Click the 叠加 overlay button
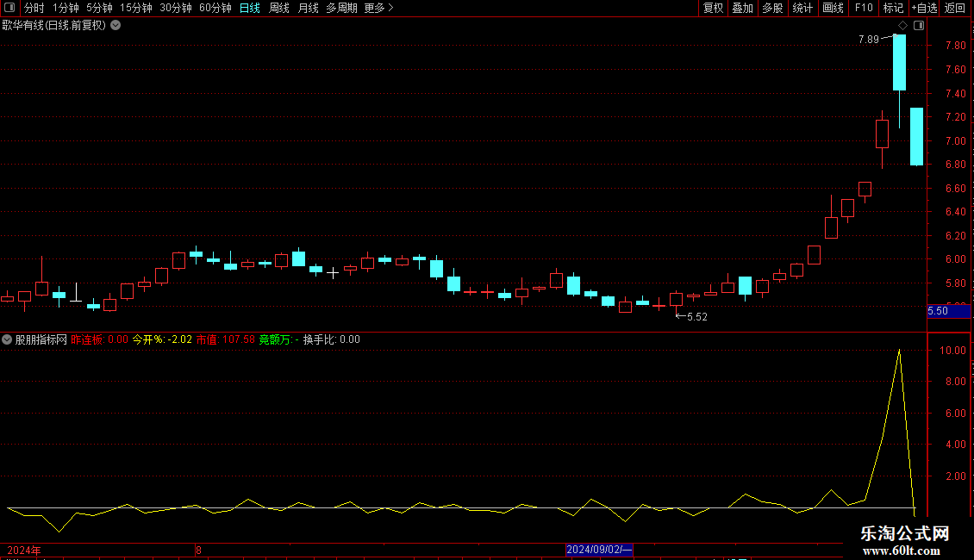974x560 pixels. [x=742, y=8]
